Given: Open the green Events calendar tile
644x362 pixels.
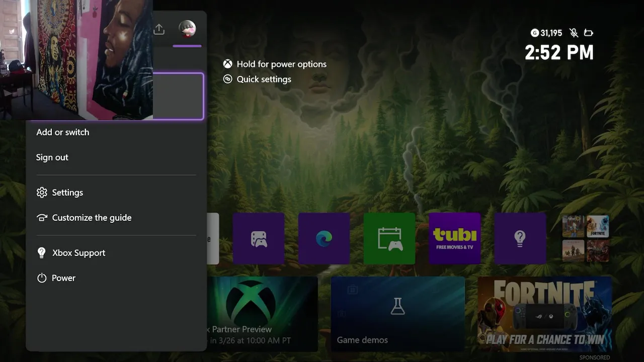Looking at the screenshot, I should tap(389, 238).
